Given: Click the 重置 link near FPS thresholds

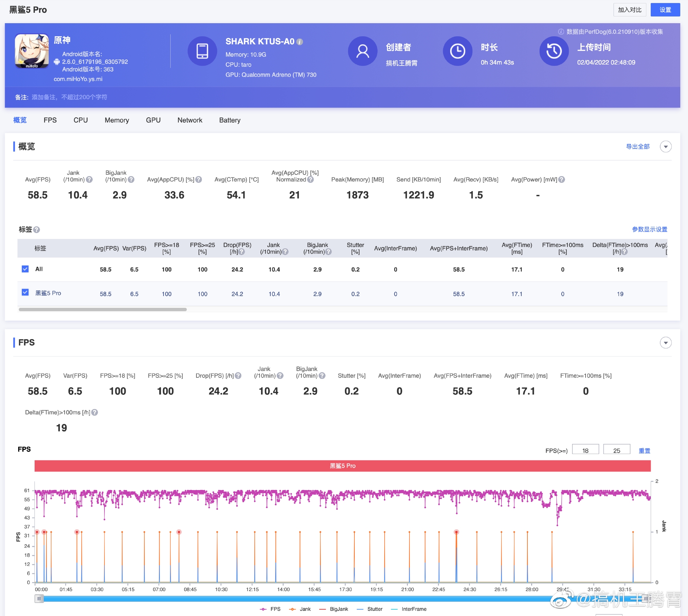Looking at the screenshot, I should click(x=644, y=451).
